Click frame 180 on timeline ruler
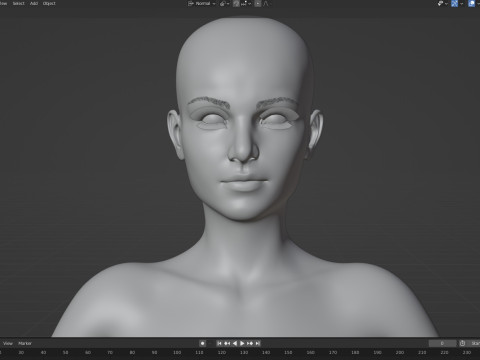This screenshot has height=360, width=480. pos(355,353)
